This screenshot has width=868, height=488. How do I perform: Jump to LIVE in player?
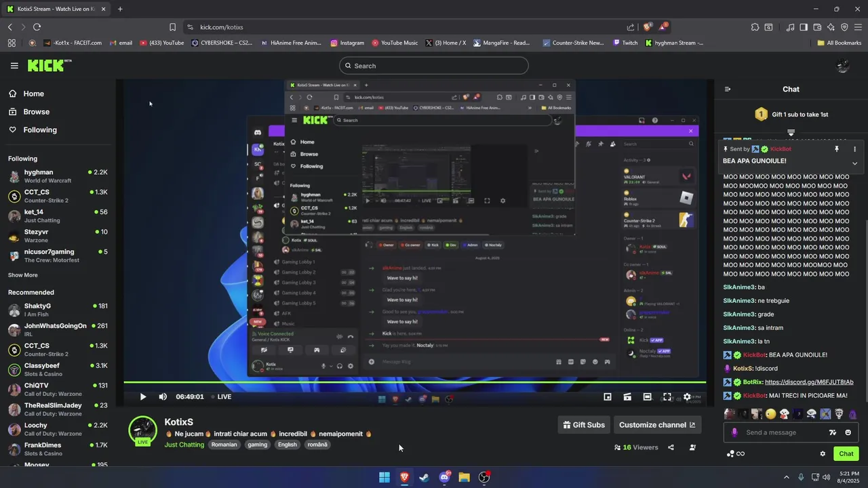coord(222,396)
